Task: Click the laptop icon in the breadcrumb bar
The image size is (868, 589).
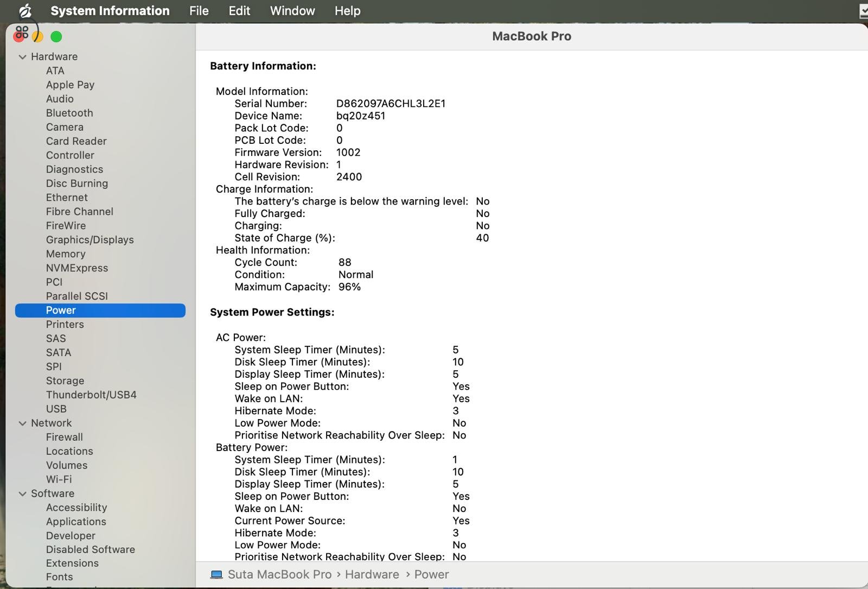Action: click(217, 574)
